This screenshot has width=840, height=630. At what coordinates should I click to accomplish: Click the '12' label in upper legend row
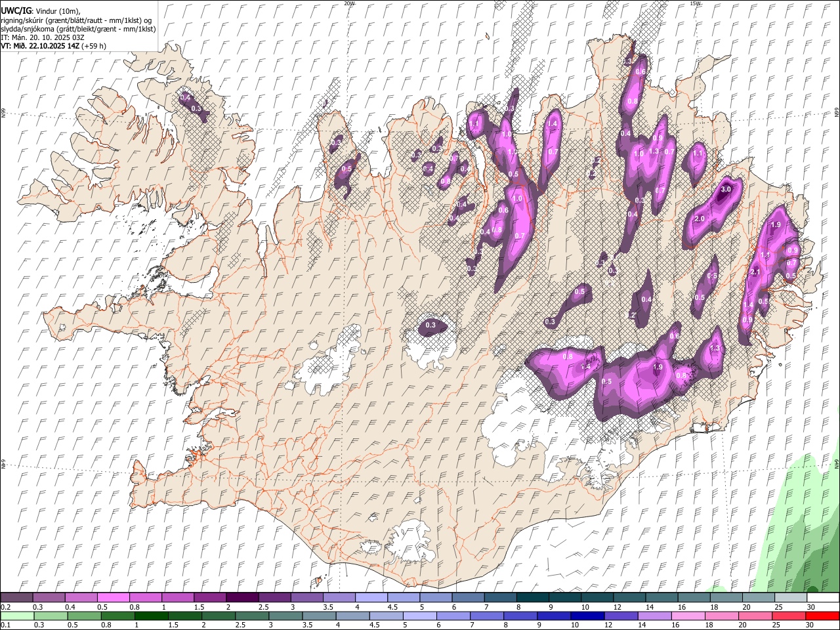tap(618, 607)
